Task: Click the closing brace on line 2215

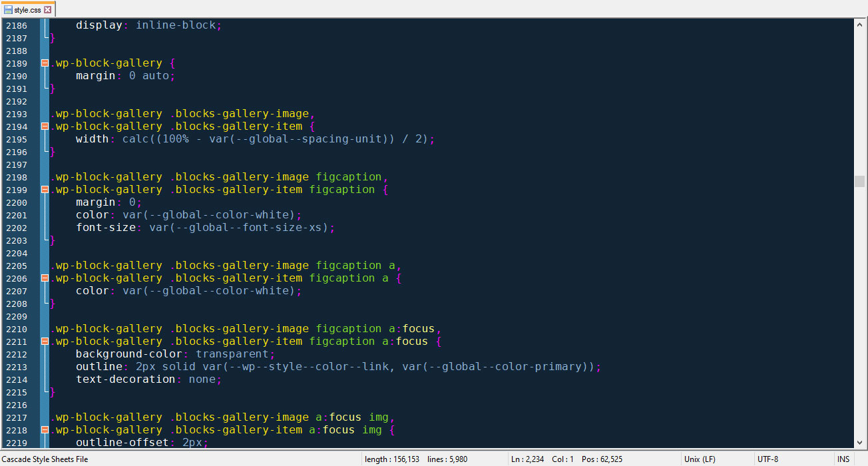Action: (53, 392)
